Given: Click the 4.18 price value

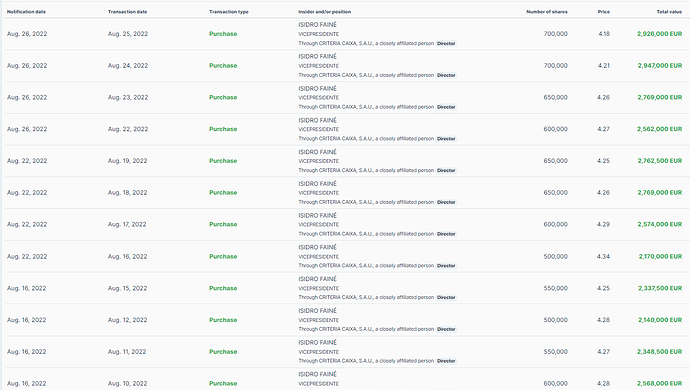Looking at the screenshot, I should click(604, 34).
